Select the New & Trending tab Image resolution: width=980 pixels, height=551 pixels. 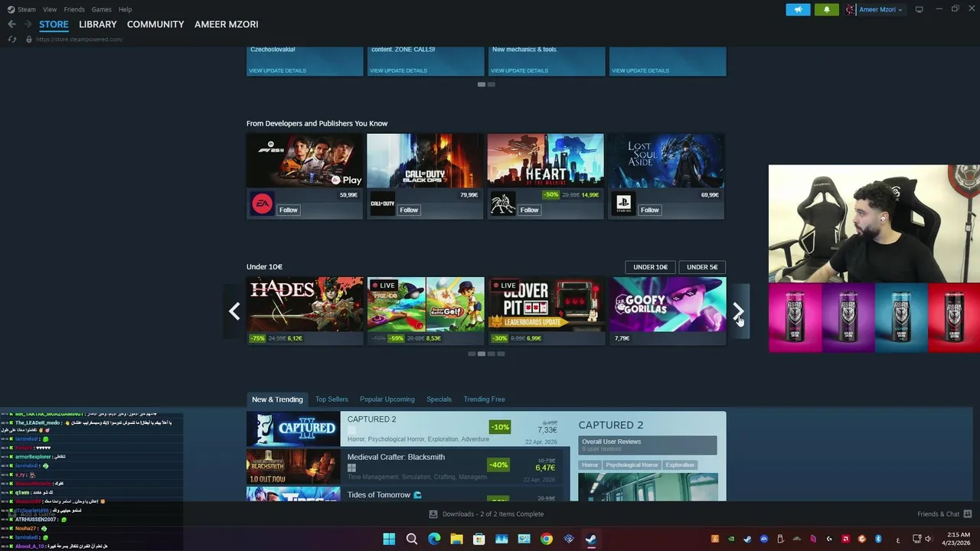click(277, 399)
